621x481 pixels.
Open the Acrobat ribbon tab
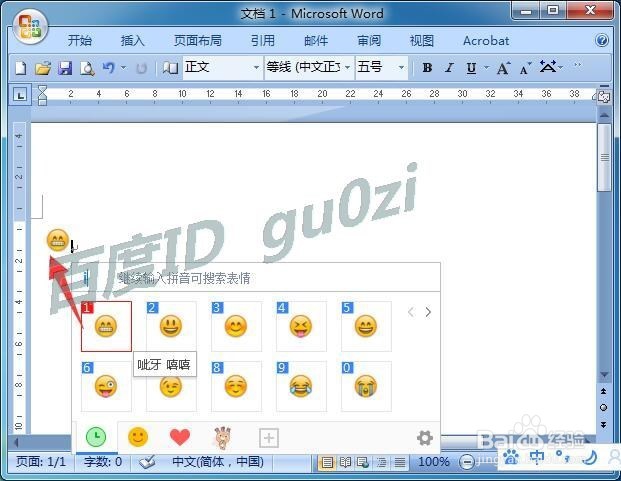[486, 40]
